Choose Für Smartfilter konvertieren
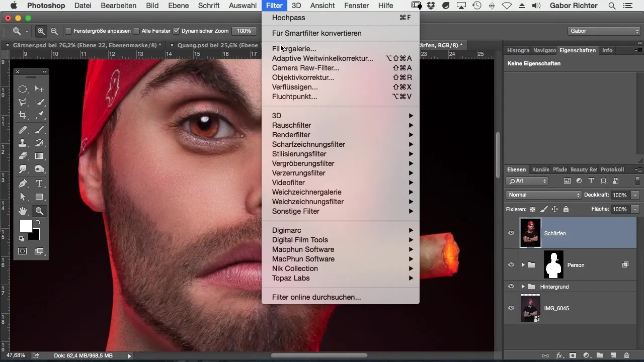The image size is (644, 362). tap(341, 33)
